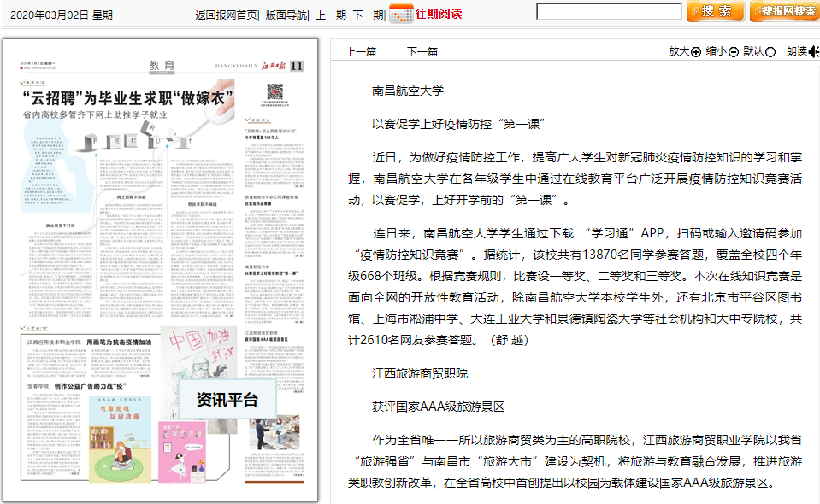This screenshot has width=820, height=504.
Task: Click the 资讯平台 highlighted section label
Action: (x=227, y=400)
